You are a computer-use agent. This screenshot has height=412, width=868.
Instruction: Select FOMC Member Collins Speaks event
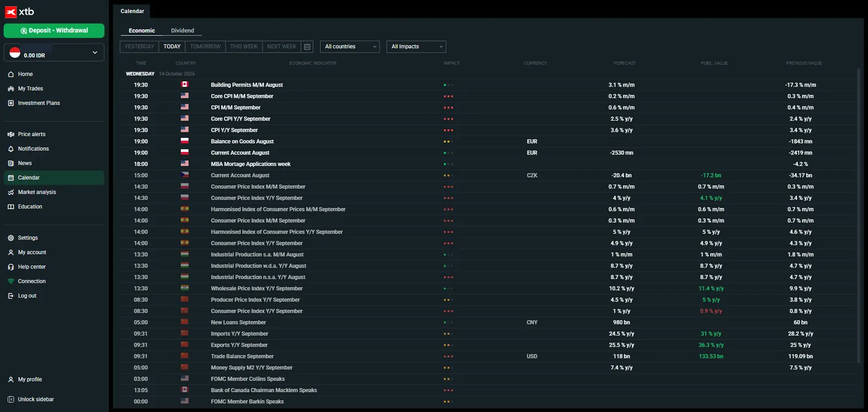point(488,379)
